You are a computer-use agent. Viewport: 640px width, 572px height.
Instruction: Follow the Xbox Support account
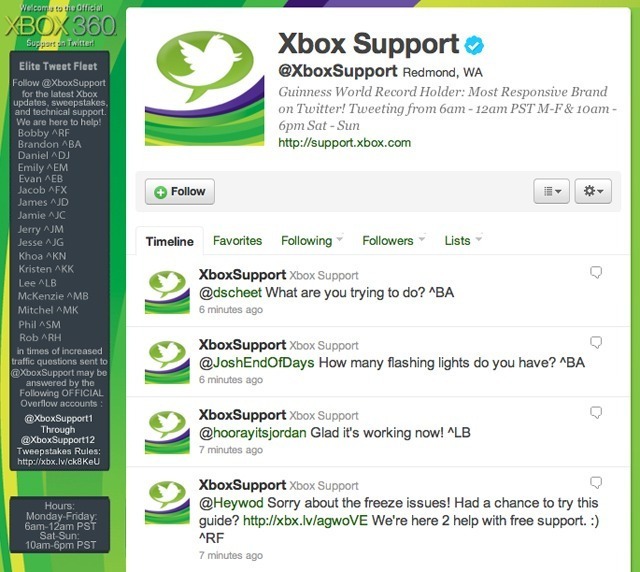coord(180,191)
